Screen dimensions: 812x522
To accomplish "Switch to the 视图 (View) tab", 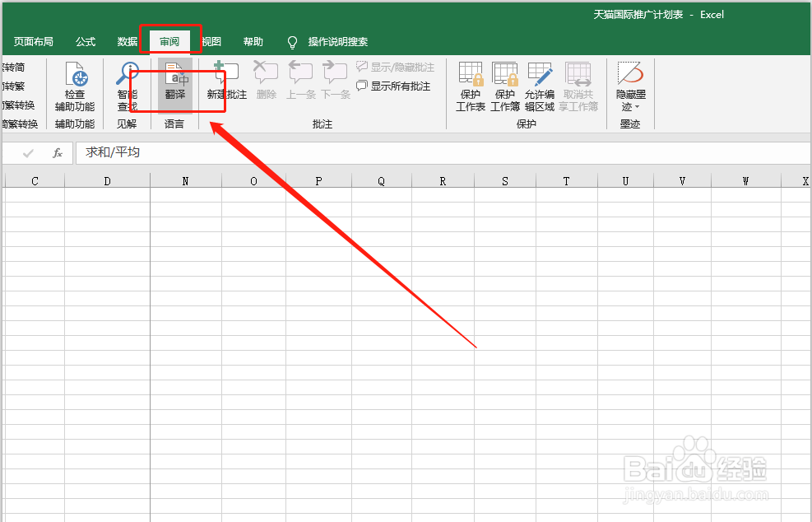I will pyautogui.click(x=211, y=40).
